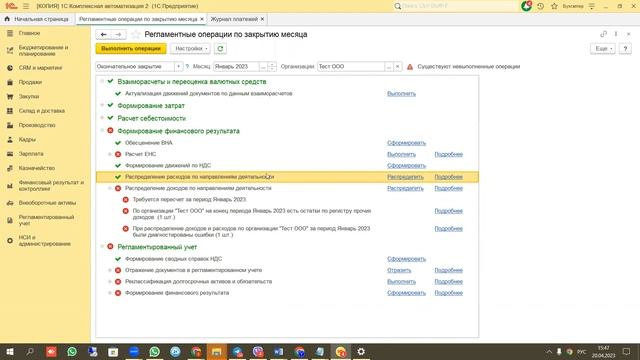Viewport: 640px width, 360px height.
Task: Go back with the left arrow button
Action: coord(104,35)
